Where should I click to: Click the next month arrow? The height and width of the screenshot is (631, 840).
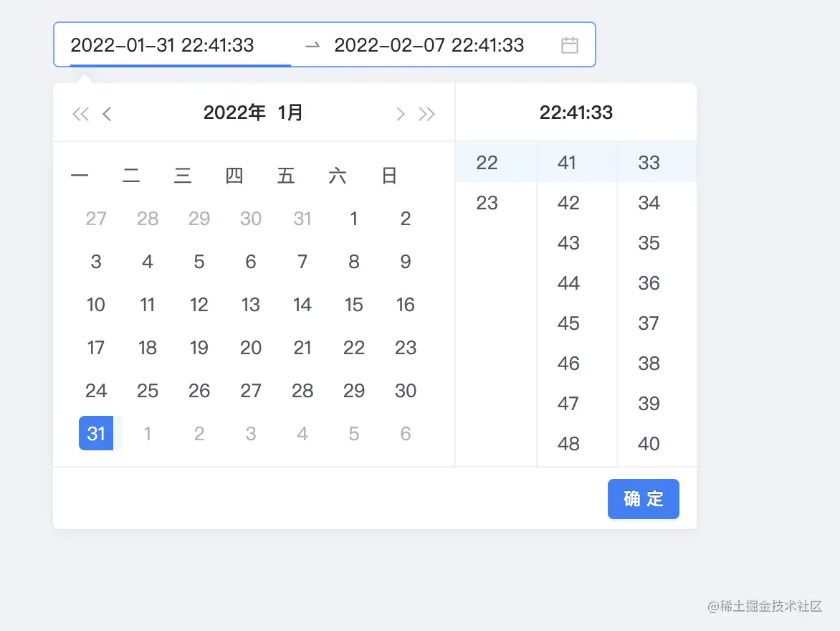click(401, 113)
